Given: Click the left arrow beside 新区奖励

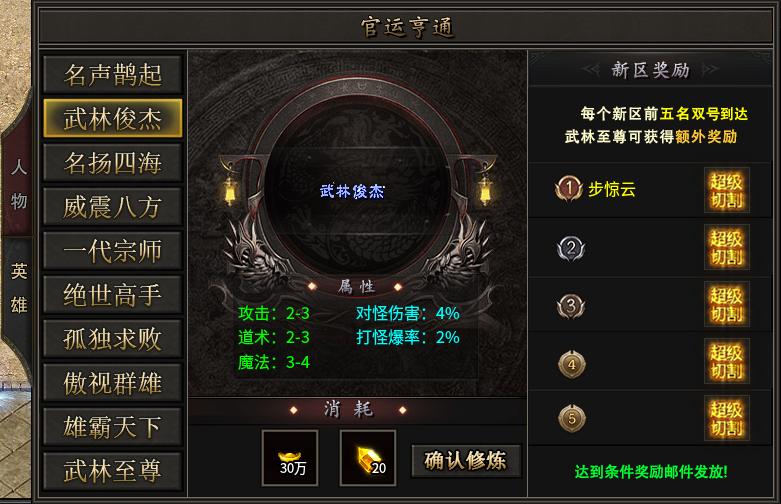Looking at the screenshot, I should (591, 70).
